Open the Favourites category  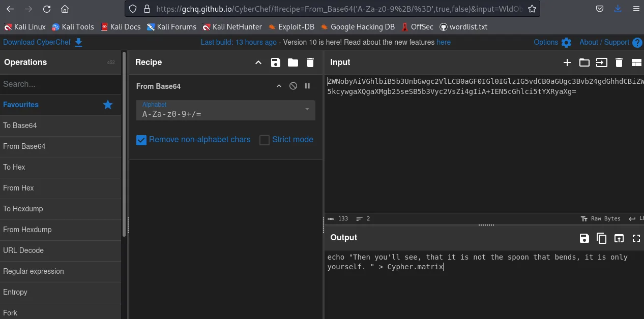click(x=61, y=105)
